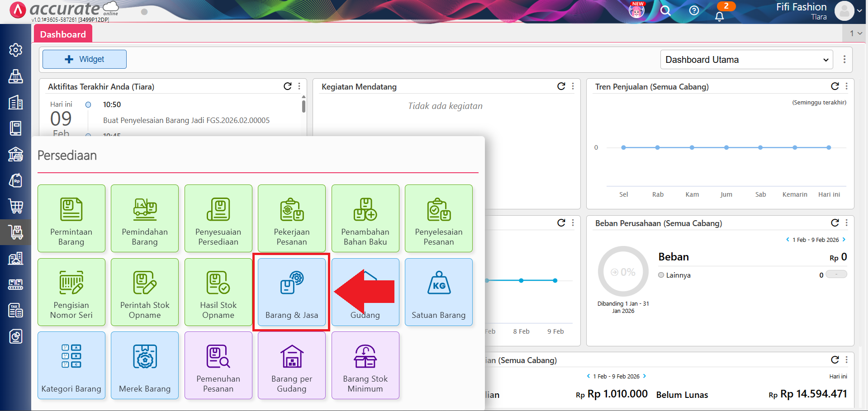This screenshot has width=868, height=411.
Task: Click the add Widget button
Action: pos(85,59)
